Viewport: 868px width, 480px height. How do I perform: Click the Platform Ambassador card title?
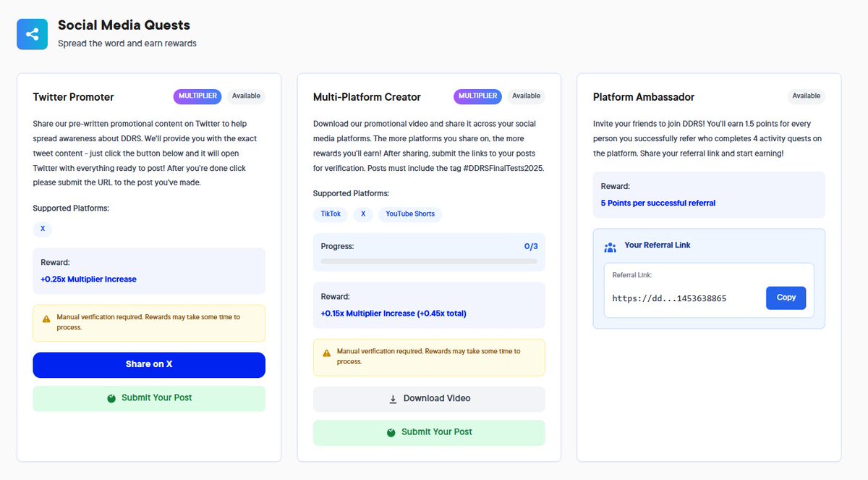pyautogui.click(x=644, y=97)
